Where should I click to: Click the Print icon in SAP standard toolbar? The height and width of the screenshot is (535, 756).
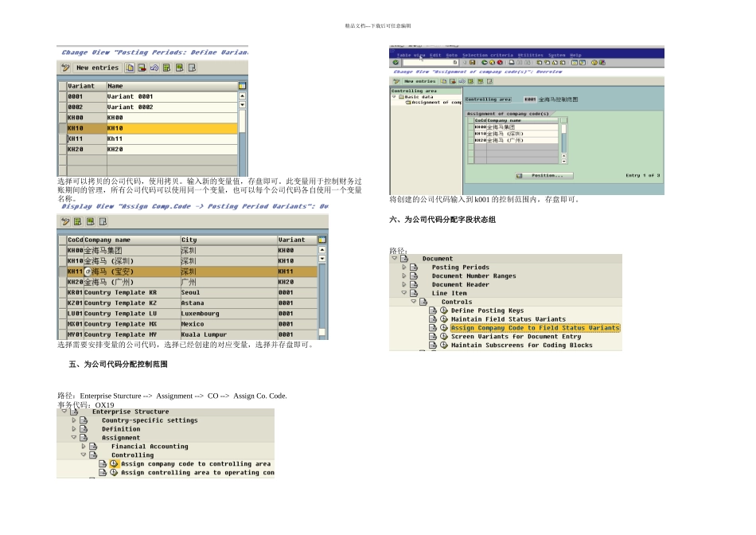click(x=512, y=62)
